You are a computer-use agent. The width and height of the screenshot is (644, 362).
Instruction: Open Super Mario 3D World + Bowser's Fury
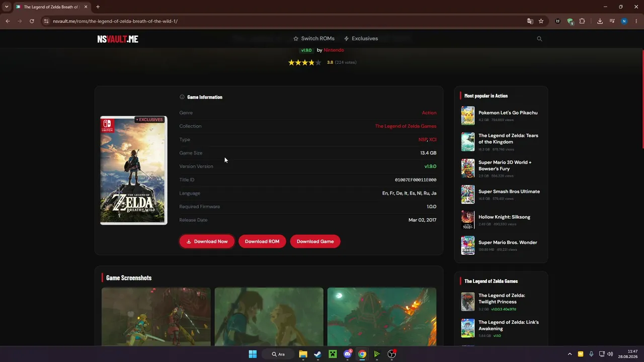[501, 168]
